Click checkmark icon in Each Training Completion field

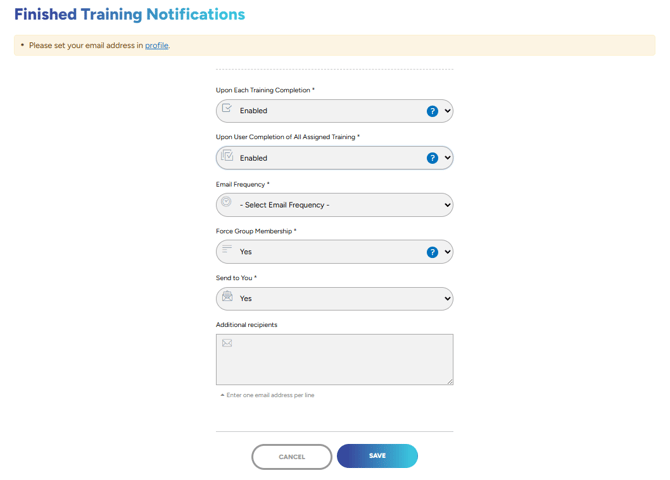pos(227,108)
